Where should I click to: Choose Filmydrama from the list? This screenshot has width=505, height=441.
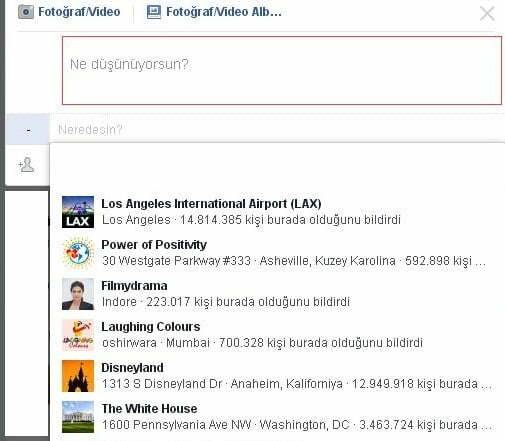click(x=134, y=286)
